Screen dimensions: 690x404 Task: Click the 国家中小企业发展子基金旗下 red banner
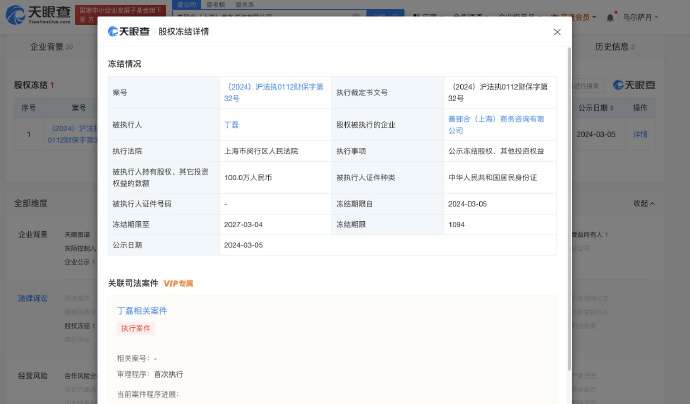coord(121,14)
